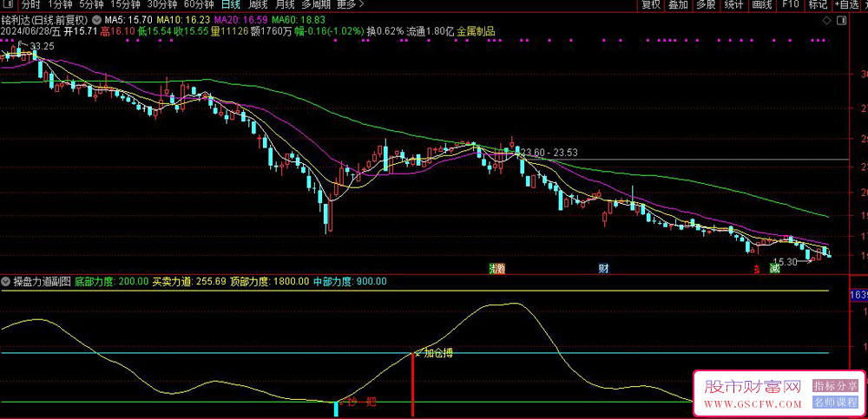Click the 财 financial marker icon
This screenshot has width=868, height=419.
pos(603,269)
